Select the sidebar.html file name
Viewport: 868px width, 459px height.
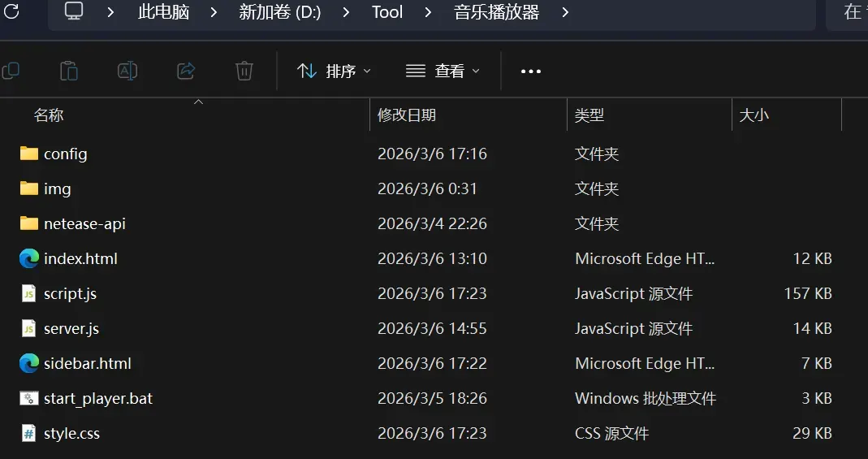pyautogui.click(x=88, y=363)
